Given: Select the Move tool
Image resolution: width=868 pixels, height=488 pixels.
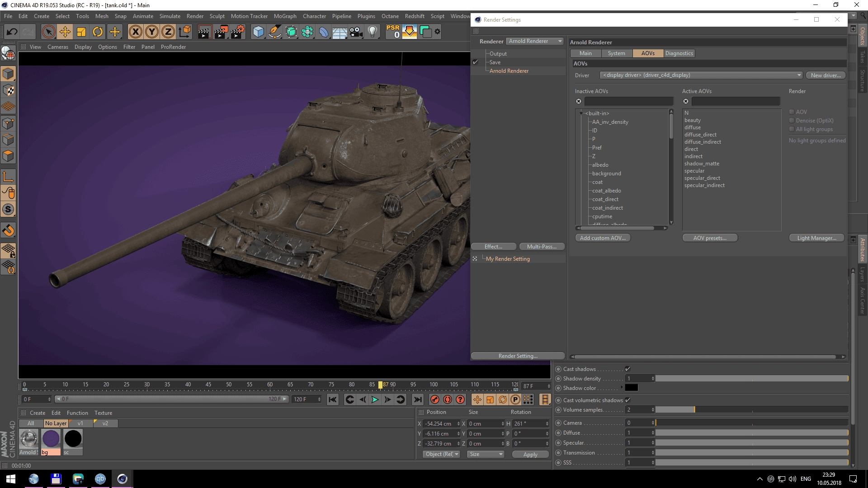Looking at the screenshot, I should point(65,32).
